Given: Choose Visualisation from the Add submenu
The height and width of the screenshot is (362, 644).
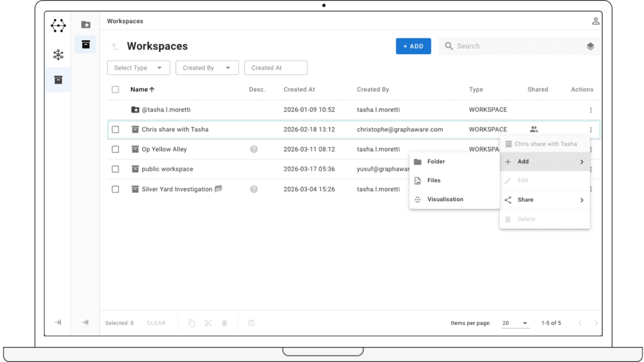Looking at the screenshot, I should click(x=454, y=199).
